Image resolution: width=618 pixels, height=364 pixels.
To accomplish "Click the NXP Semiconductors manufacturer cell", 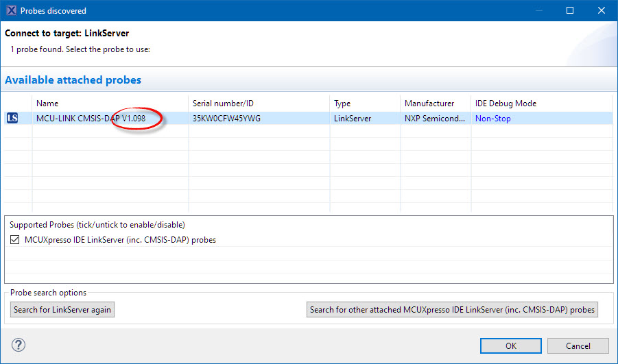I will (x=436, y=119).
